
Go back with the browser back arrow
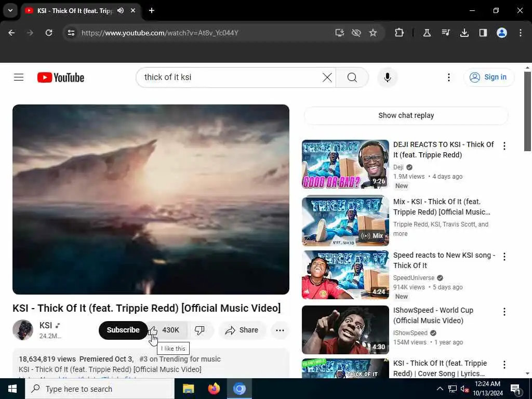[x=11, y=33]
